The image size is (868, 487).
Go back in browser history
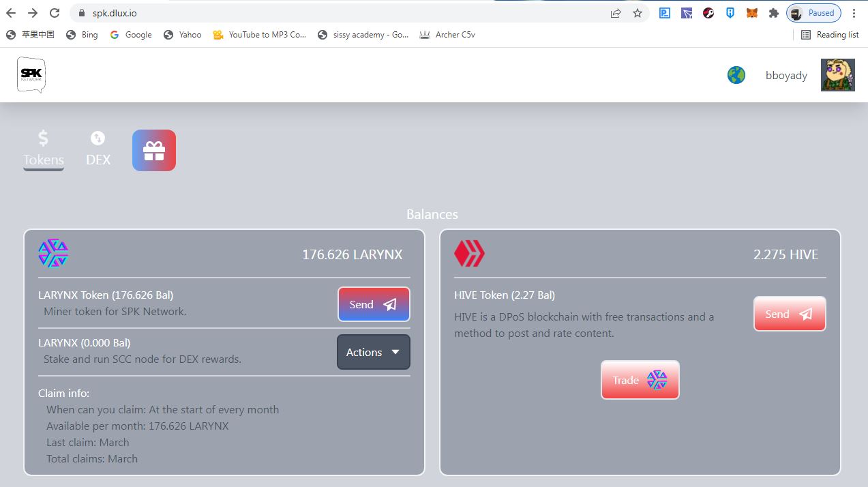coord(12,13)
